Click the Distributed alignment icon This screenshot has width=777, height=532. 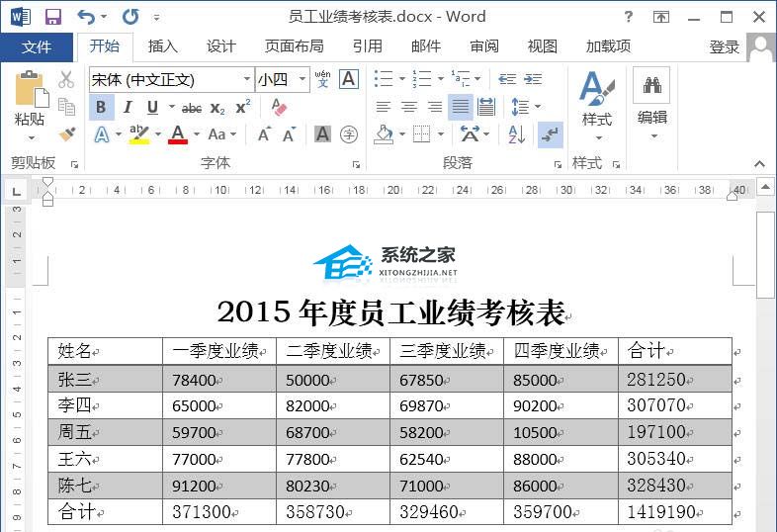pyautogui.click(x=486, y=107)
